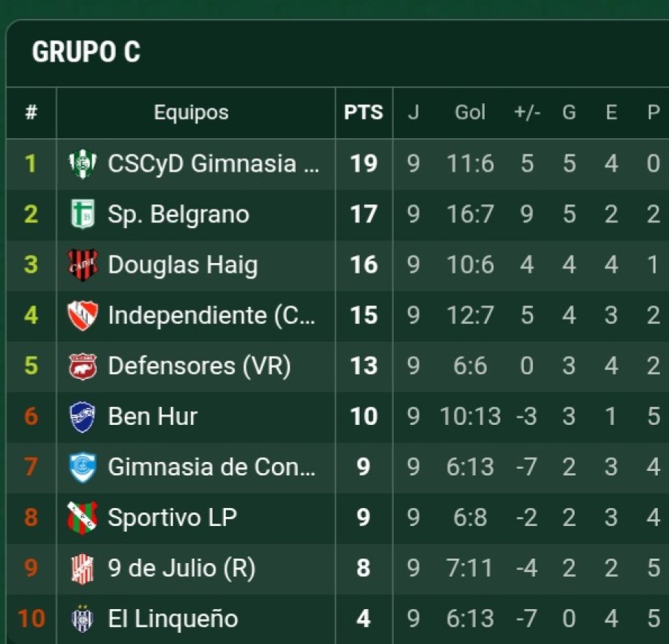Click the CSCyD Gimnasia team crest
669x644 pixels.
(83, 163)
